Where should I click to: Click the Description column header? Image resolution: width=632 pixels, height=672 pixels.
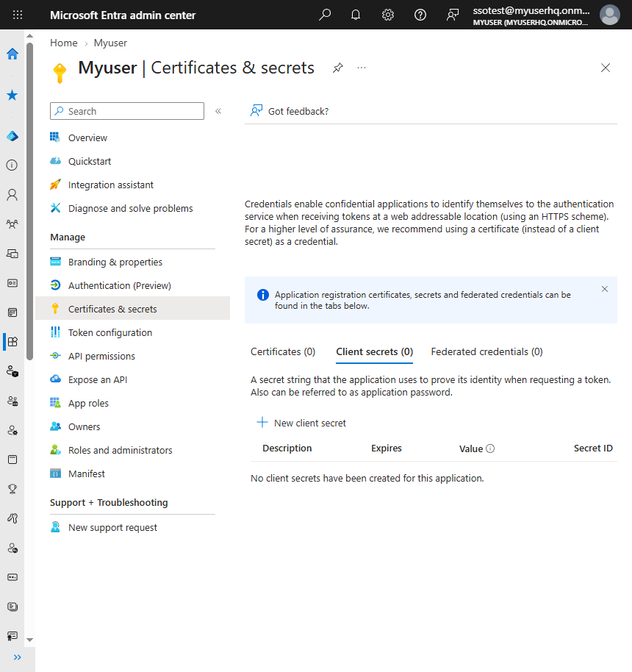click(287, 448)
